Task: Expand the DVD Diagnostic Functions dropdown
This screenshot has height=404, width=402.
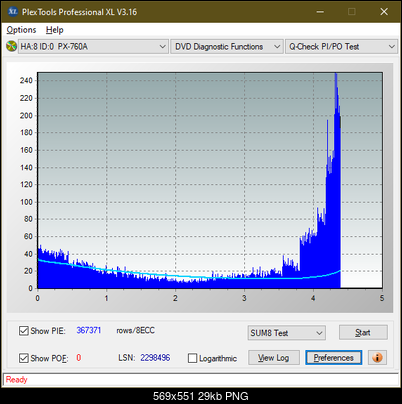Action: coord(227,47)
